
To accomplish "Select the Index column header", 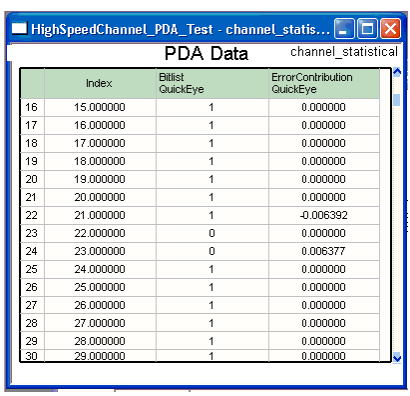I will [x=100, y=83].
